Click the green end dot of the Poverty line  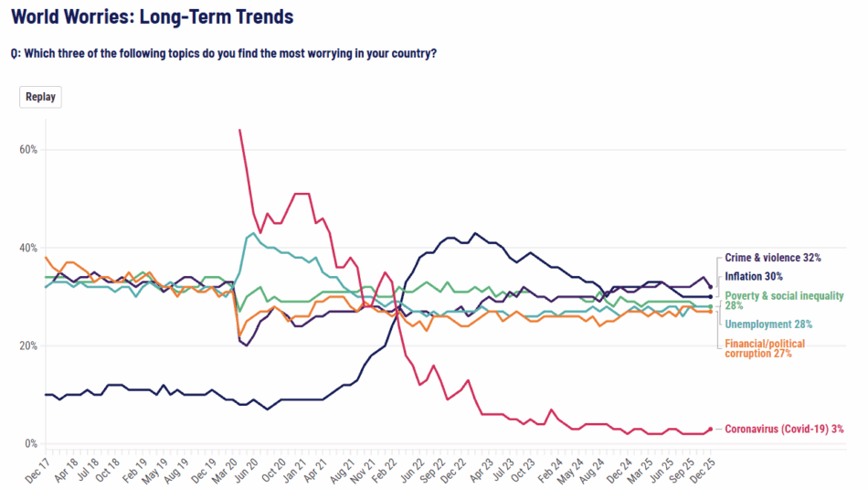click(x=710, y=306)
